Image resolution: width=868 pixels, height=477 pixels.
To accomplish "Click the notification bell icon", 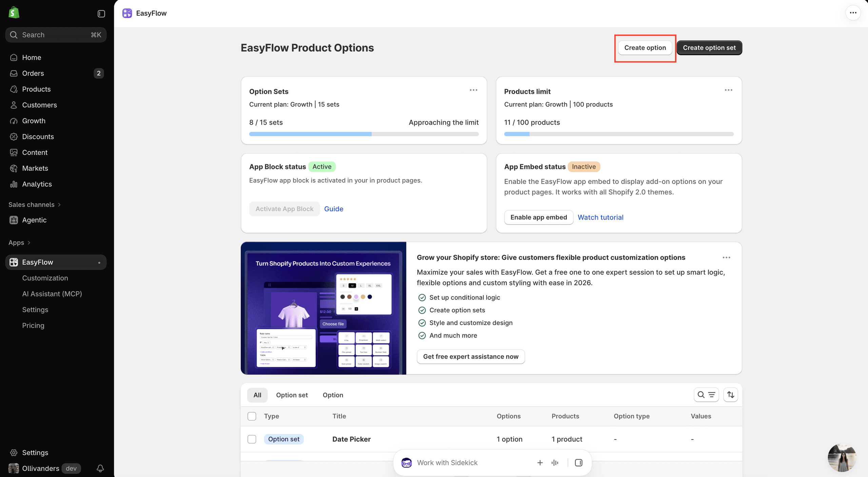I will coord(100,468).
